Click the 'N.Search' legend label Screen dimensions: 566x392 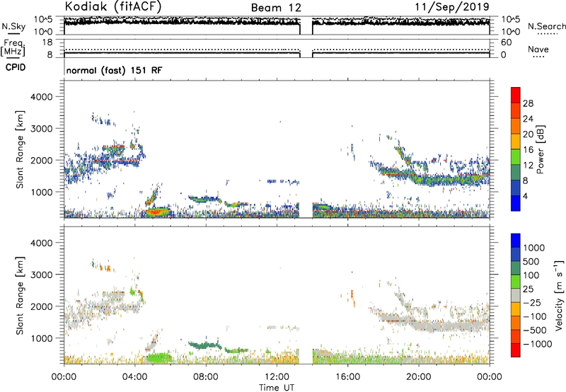546,26
